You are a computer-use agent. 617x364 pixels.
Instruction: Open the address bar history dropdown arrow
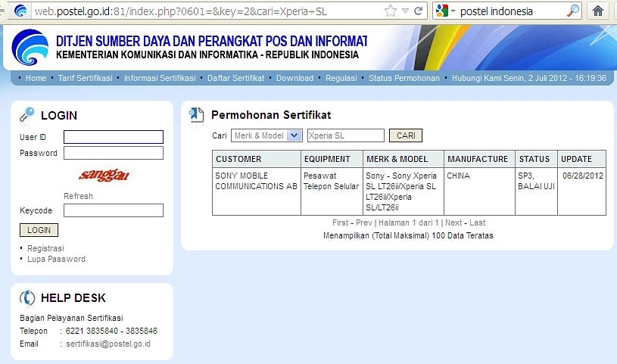(x=405, y=11)
